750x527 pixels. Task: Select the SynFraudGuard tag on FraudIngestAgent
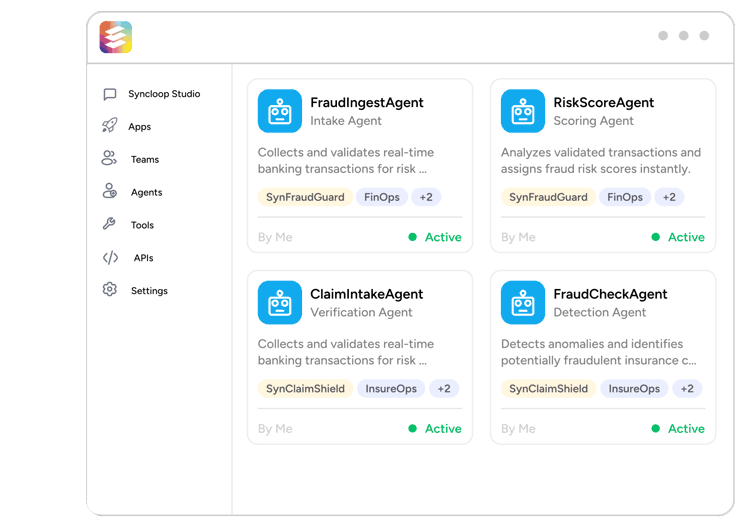(305, 197)
